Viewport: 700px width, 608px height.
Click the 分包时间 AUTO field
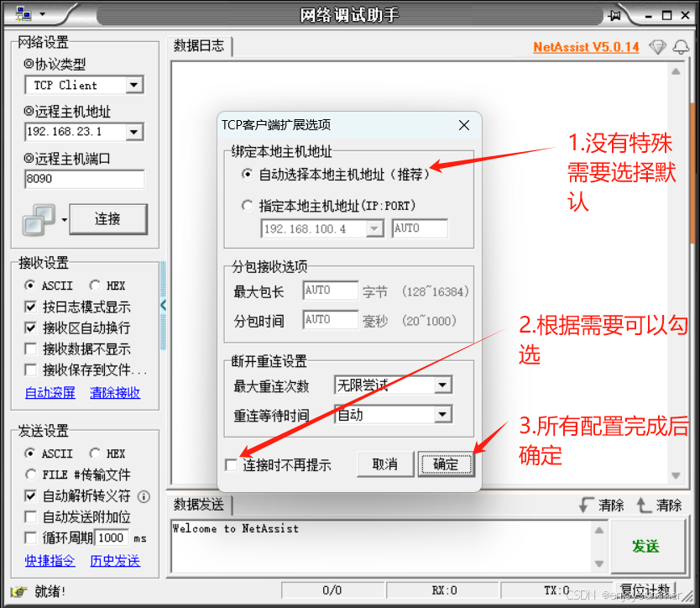[331, 320]
